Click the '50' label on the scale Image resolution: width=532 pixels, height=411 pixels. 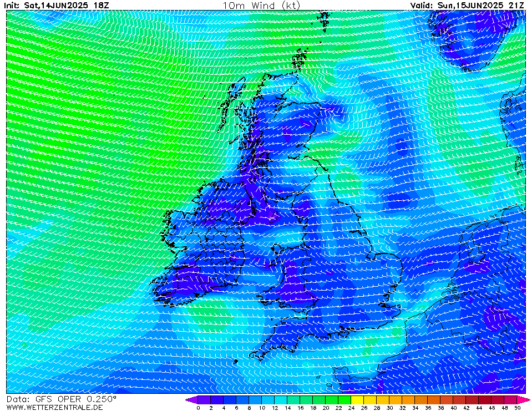point(517,408)
